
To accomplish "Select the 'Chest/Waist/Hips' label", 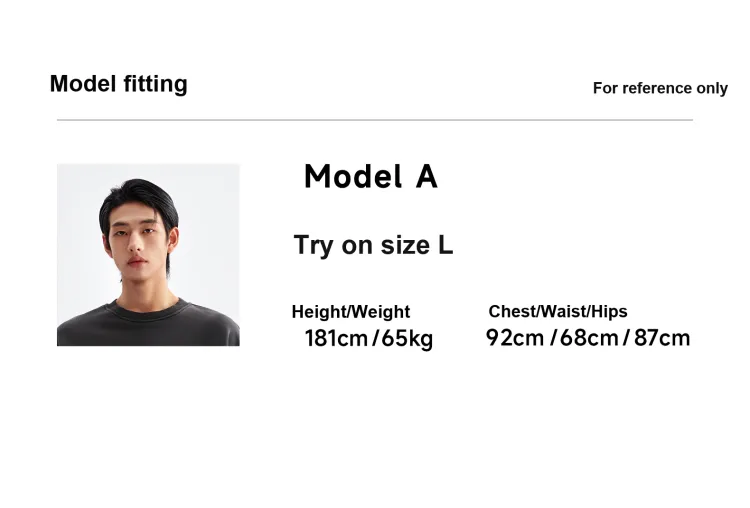I will tap(558, 311).
